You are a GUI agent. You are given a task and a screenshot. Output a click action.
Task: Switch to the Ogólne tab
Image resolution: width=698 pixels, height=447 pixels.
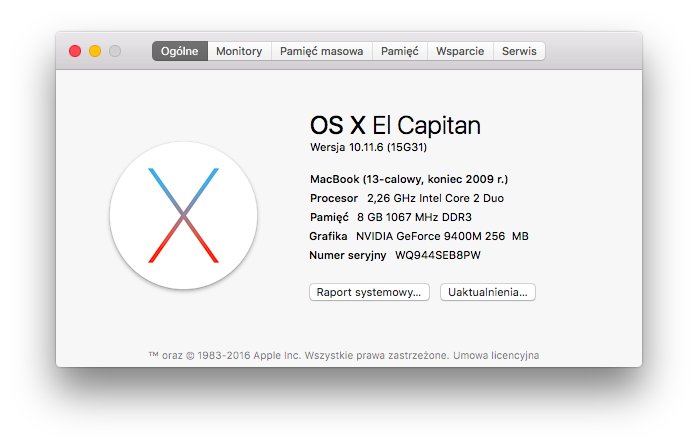pyautogui.click(x=180, y=51)
